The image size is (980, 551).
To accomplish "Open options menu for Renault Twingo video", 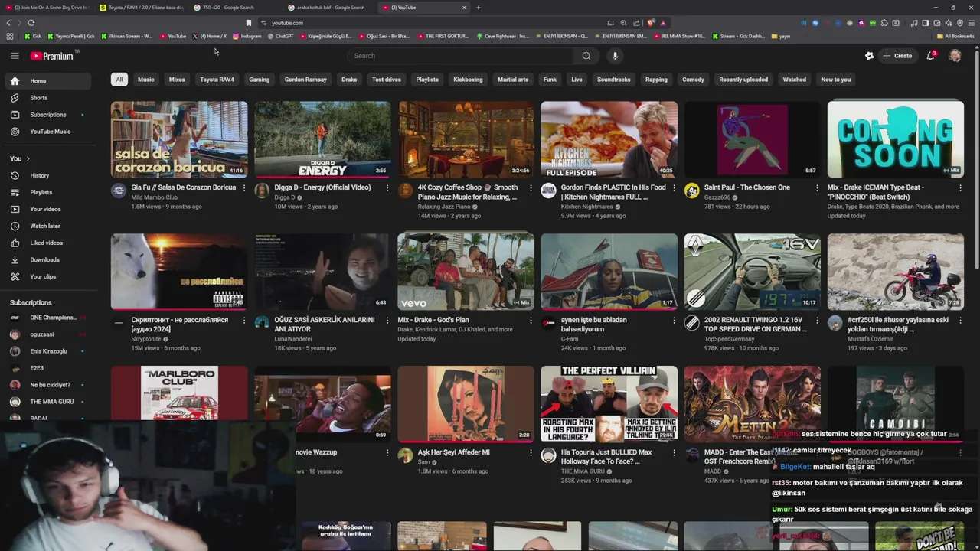I will click(816, 321).
